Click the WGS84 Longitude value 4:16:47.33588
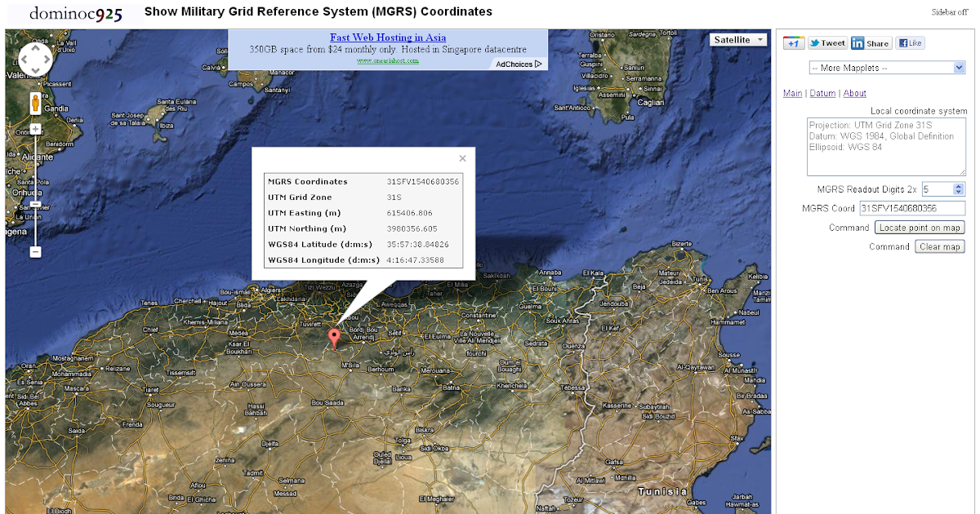Image resolution: width=980 pixels, height=514 pixels. click(416, 260)
